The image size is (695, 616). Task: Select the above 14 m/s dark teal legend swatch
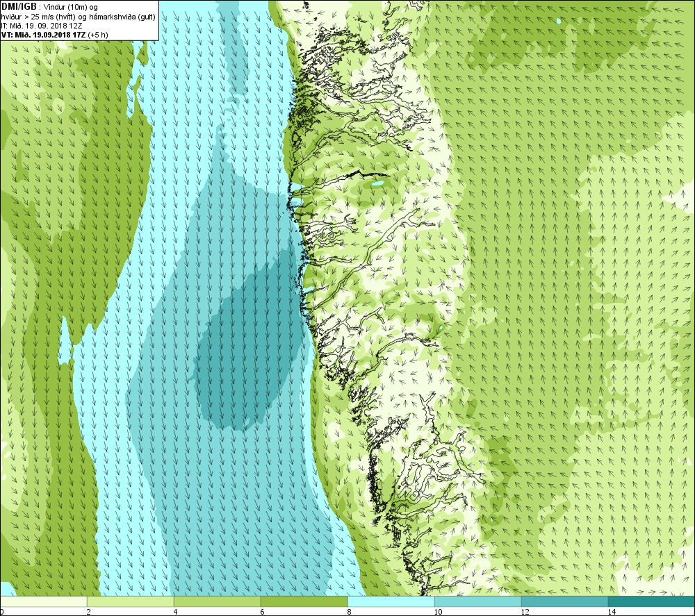coord(651,601)
